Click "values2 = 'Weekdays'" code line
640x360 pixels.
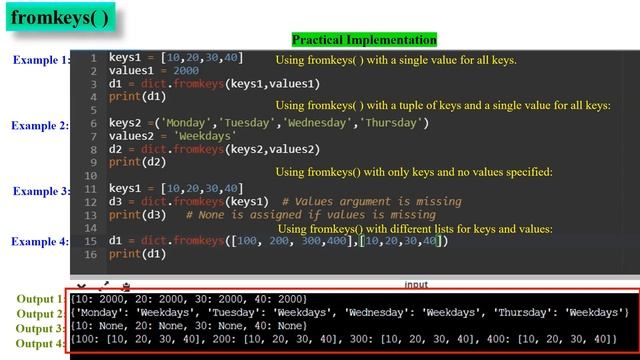click(172, 136)
